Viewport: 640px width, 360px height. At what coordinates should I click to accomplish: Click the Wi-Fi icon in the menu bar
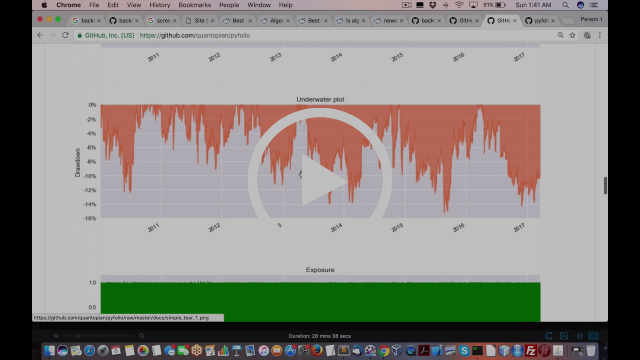(x=459, y=5)
